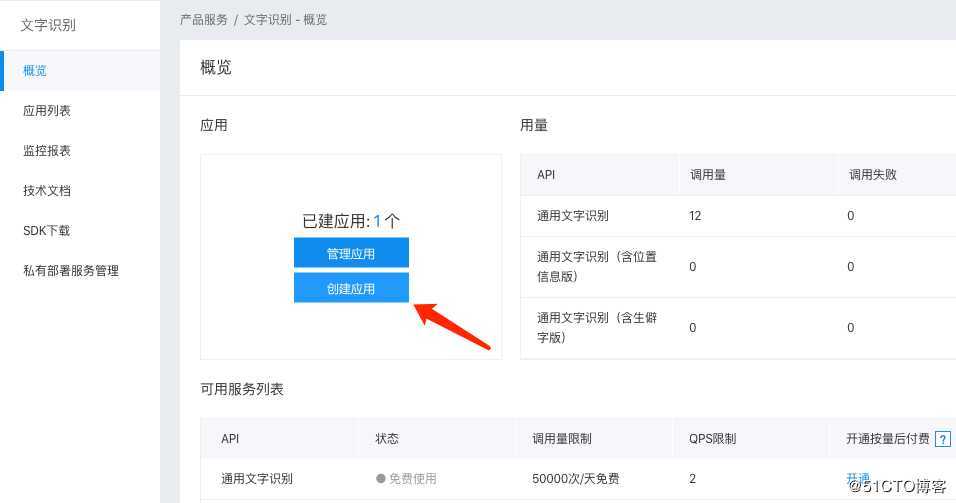
Task: Click the help icon beside 开通按量后付费
Action: point(943,439)
